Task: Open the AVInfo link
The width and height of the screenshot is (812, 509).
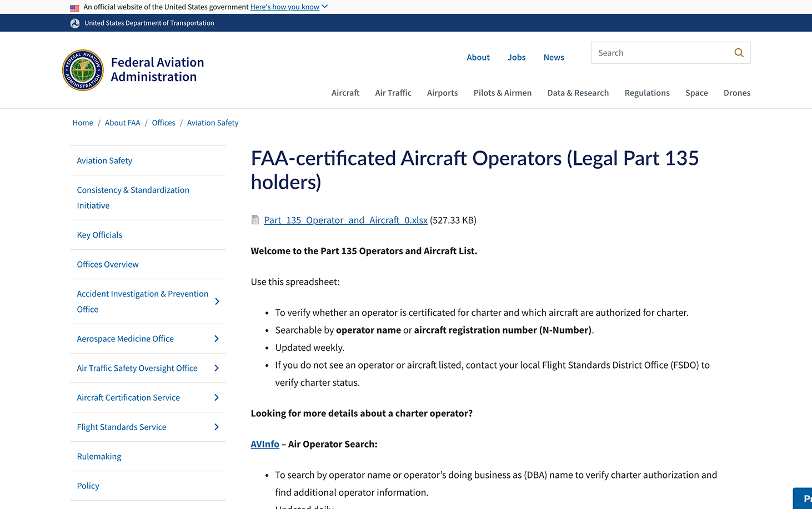Action: point(265,444)
